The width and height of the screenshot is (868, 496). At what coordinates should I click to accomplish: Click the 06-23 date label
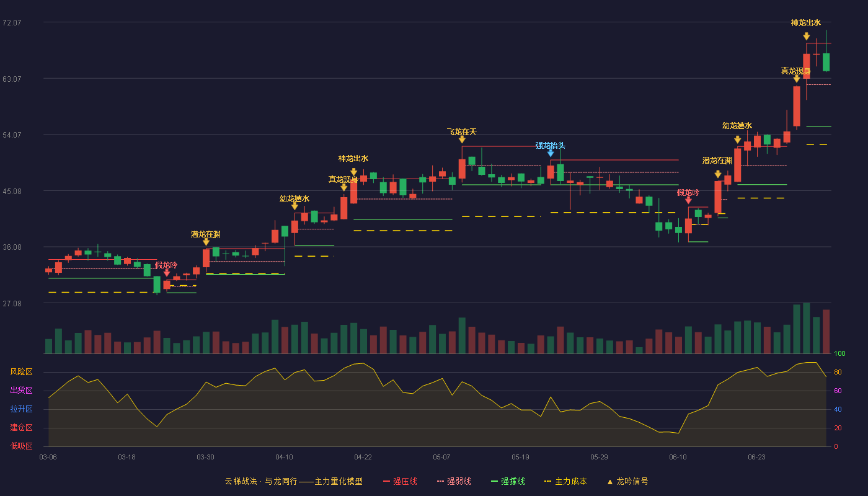coord(757,457)
